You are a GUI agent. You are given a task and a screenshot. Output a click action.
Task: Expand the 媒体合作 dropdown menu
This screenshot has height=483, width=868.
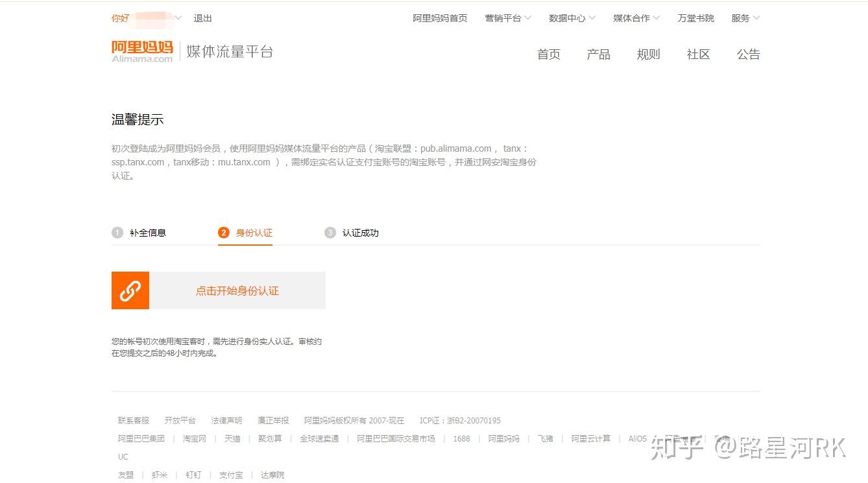click(636, 18)
